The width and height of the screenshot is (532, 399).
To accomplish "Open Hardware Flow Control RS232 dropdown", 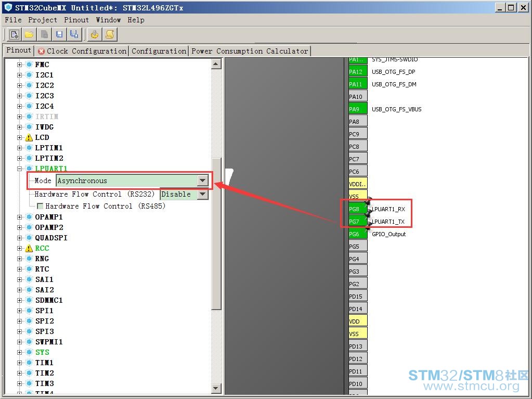I will pos(202,194).
